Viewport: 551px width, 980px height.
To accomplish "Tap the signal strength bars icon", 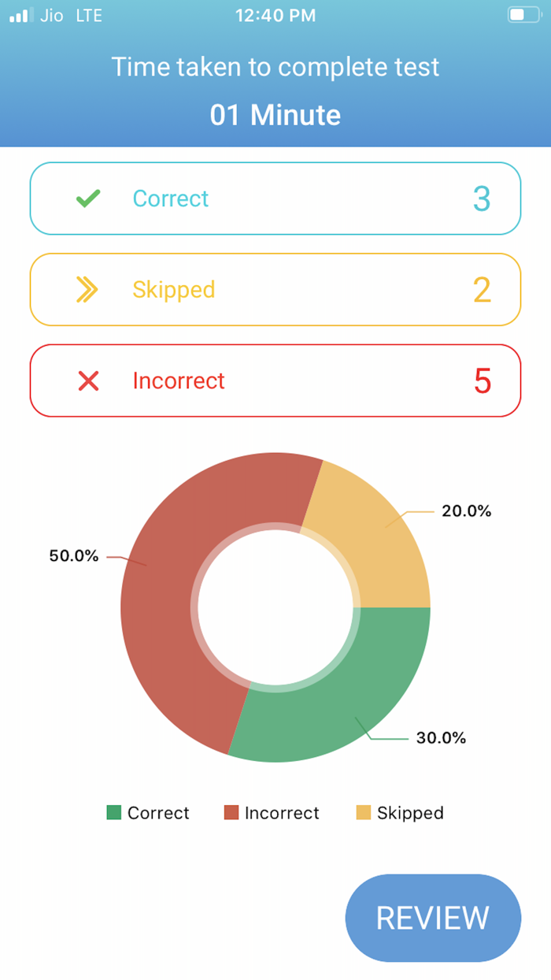I will pyautogui.click(x=21, y=15).
